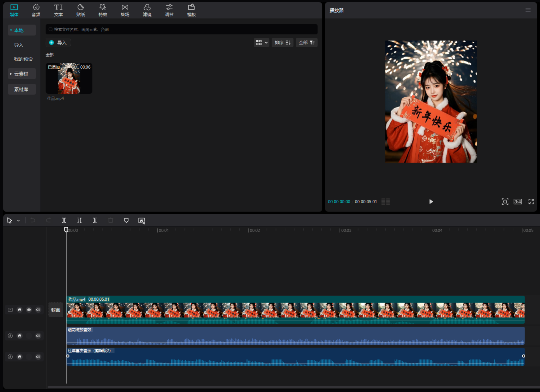Image resolution: width=540 pixels, height=392 pixels.
Task: Mute the 作品.mp4 video track audio
Action: pos(38,310)
